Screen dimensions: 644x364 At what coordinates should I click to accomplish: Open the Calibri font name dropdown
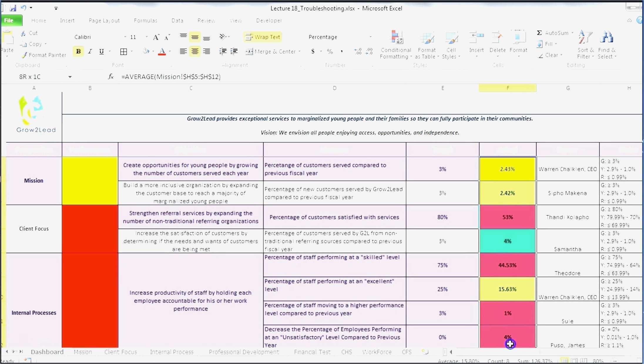click(125, 37)
